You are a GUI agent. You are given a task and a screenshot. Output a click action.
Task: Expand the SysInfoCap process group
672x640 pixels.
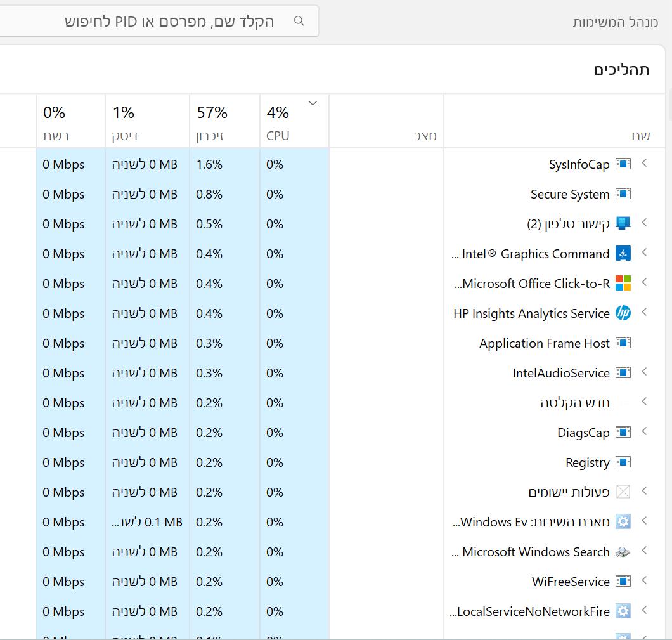point(645,164)
